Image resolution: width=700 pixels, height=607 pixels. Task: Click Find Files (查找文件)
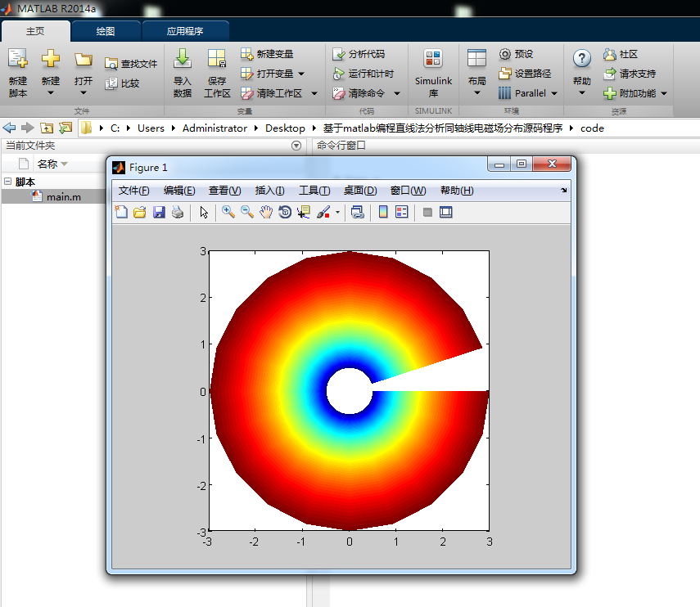131,64
